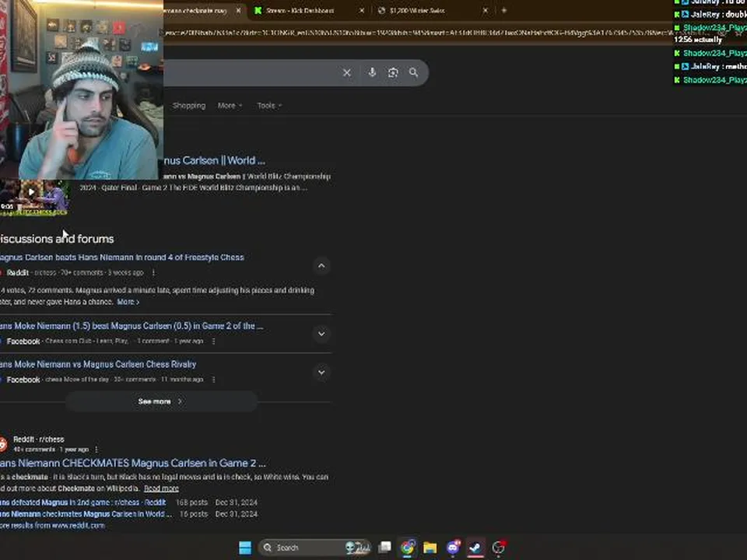Close the Kick Dashboard tab
The height and width of the screenshot is (560, 747).
pyautogui.click(x=362, y=10)
